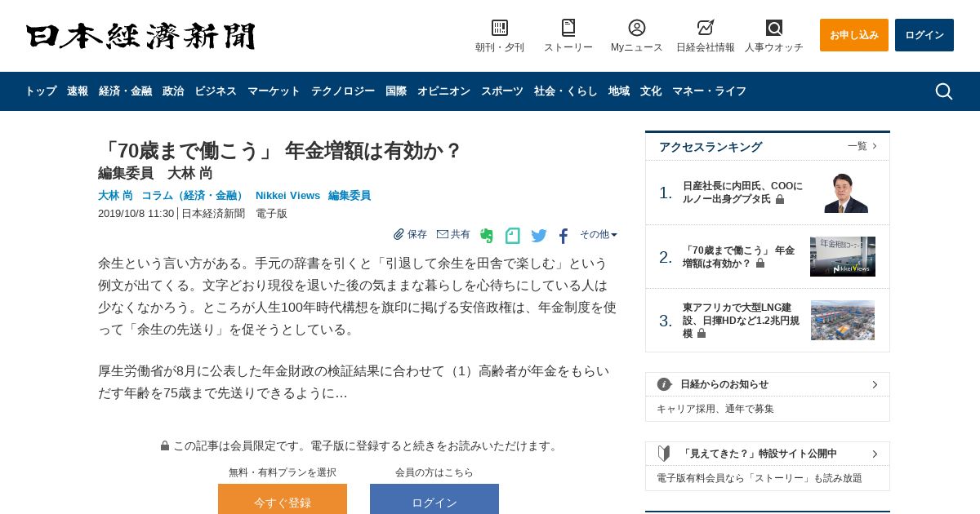Viewport: 980px width, 514px height.
Task: Open 一覧 link in access ranking
Action: [x=862, y=146]
